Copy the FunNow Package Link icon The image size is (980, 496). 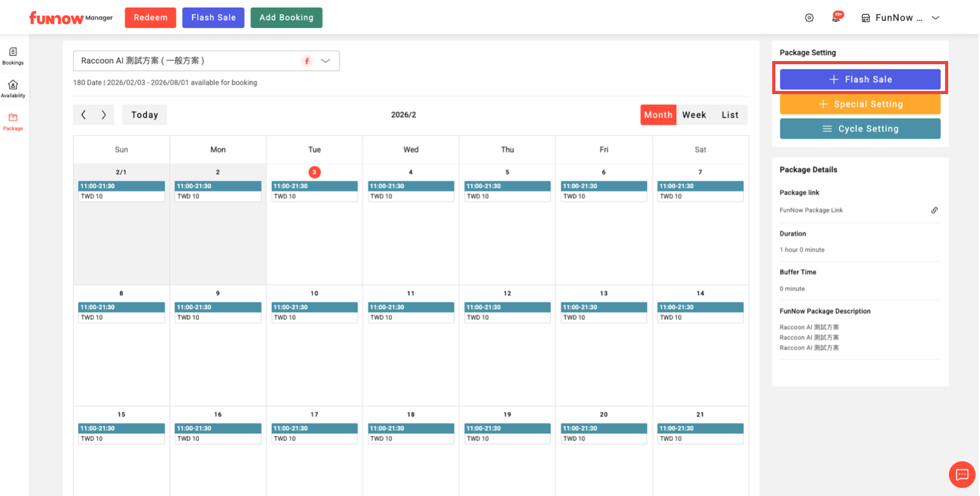(934, 210)
